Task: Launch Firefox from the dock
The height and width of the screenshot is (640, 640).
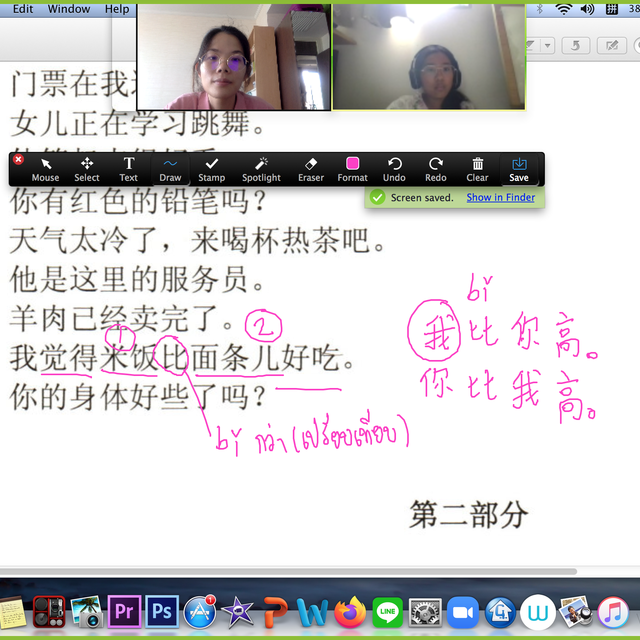Action: (350, 611)
